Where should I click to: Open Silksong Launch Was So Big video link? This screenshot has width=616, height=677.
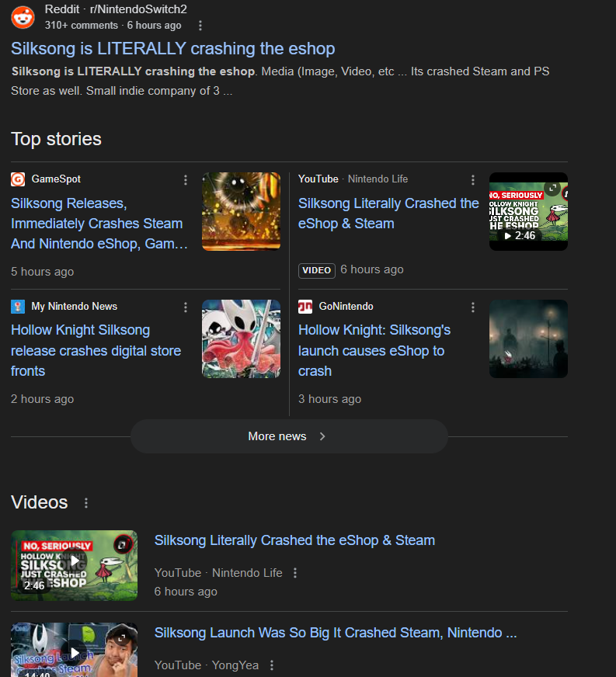click(336, 633)
